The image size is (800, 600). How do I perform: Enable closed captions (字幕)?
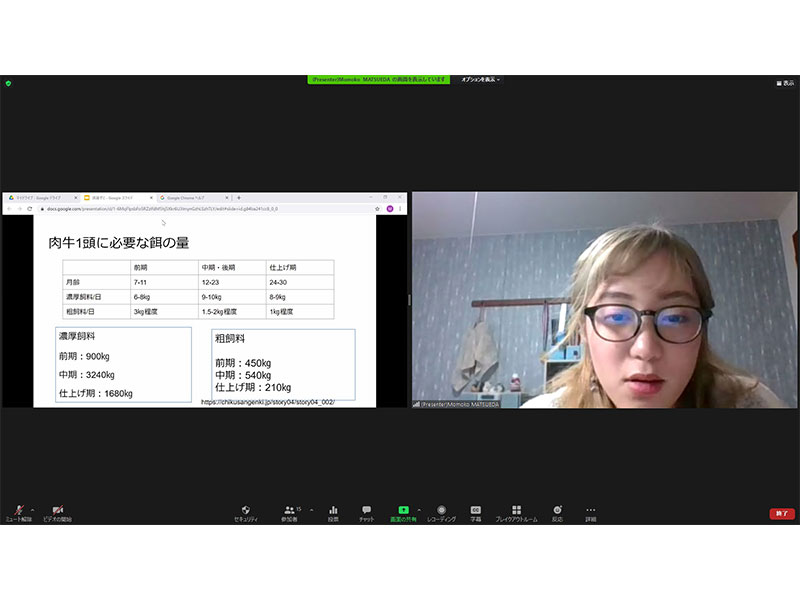click(477, 511)
